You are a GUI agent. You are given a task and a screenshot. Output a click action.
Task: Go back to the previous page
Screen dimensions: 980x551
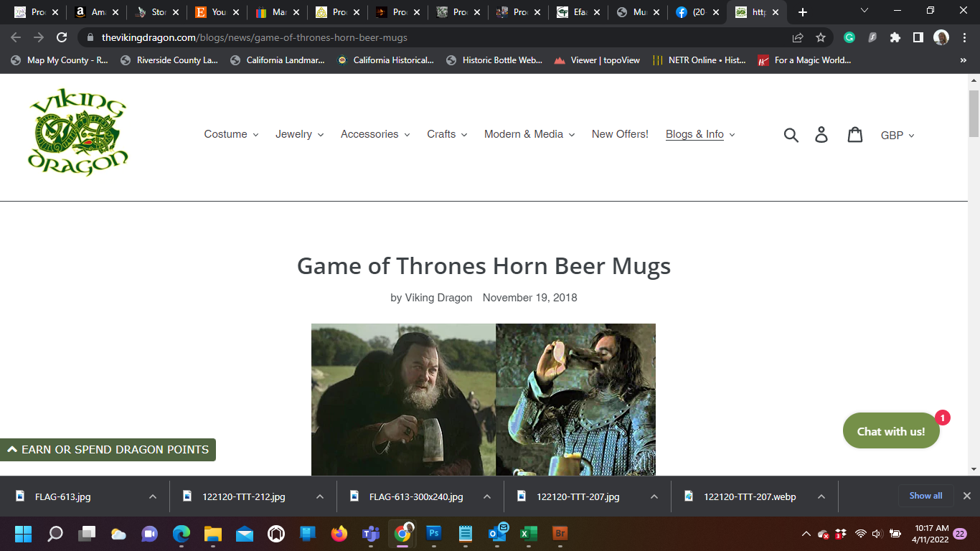click(x=16, y=37)
